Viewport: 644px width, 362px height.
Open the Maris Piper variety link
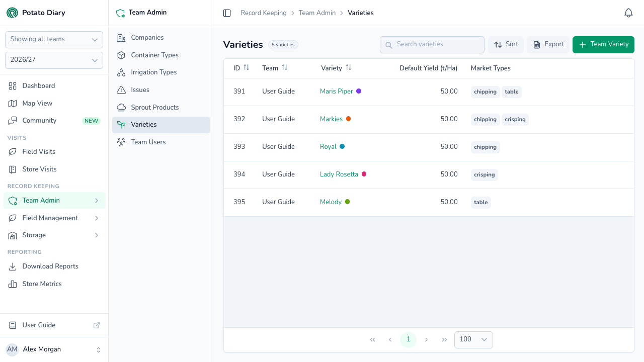[337, 92]
